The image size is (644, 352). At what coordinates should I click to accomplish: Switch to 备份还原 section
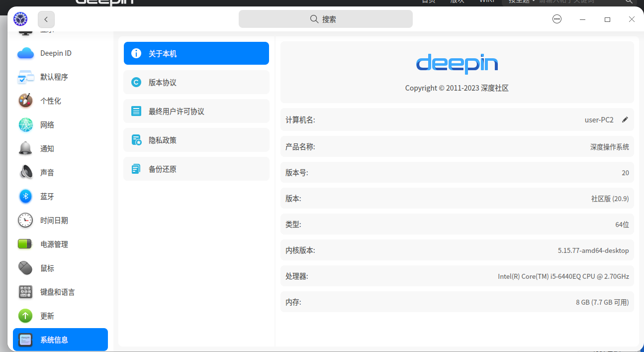click(196, 169)
